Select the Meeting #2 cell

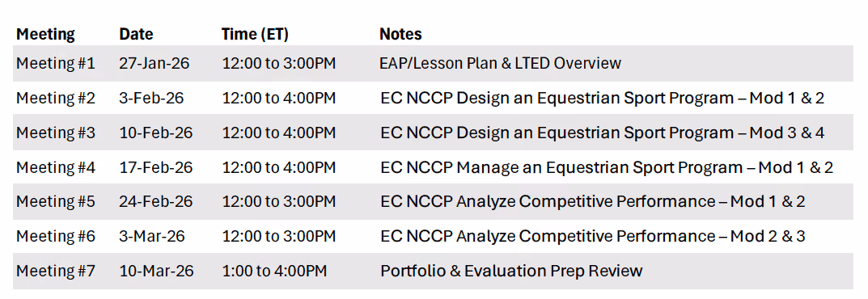55,99
